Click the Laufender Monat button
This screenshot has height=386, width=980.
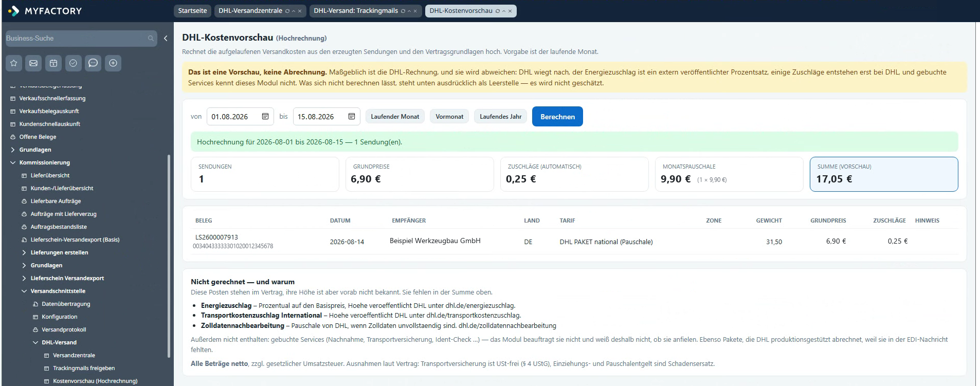[395, 117]
